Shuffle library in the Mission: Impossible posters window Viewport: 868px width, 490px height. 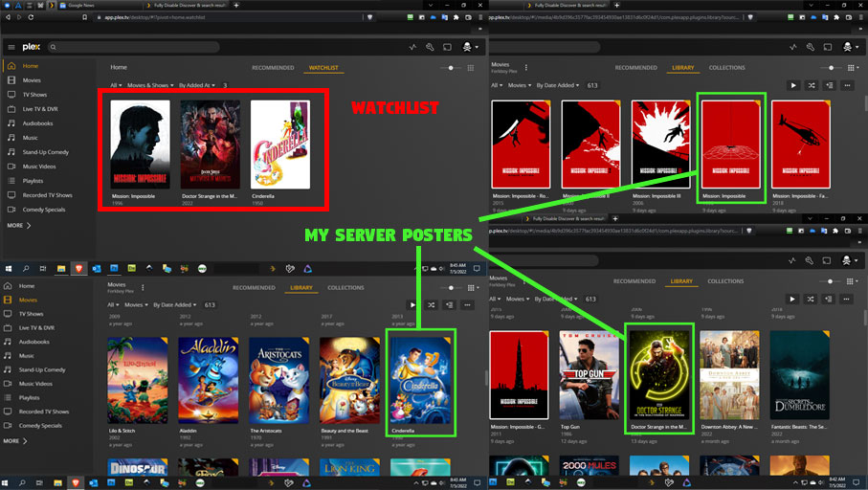(x=811, y=85)
